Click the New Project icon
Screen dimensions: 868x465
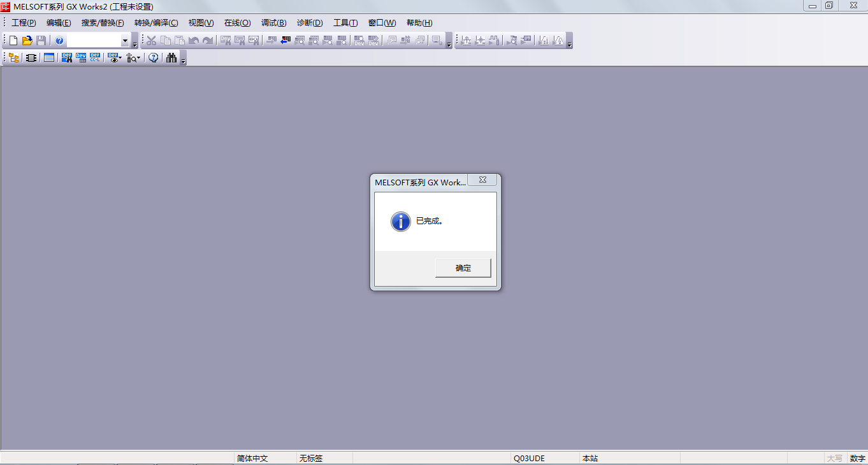coord(13,41)
